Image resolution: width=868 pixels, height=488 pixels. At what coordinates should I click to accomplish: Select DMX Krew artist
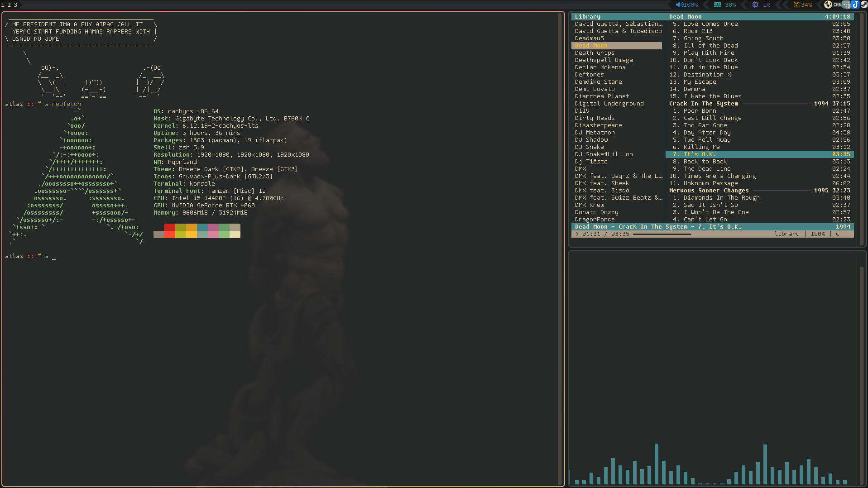pyautogui.click(x=617, y=205)
